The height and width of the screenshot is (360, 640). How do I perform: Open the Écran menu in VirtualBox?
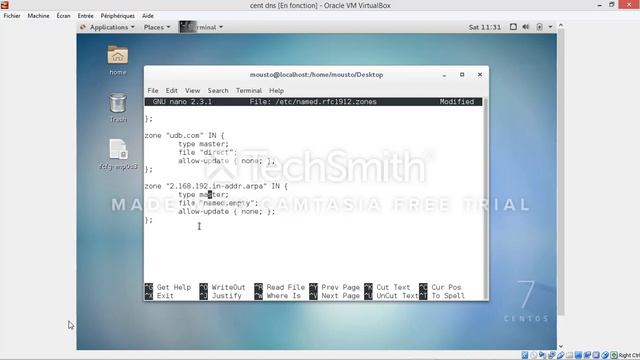63,16
